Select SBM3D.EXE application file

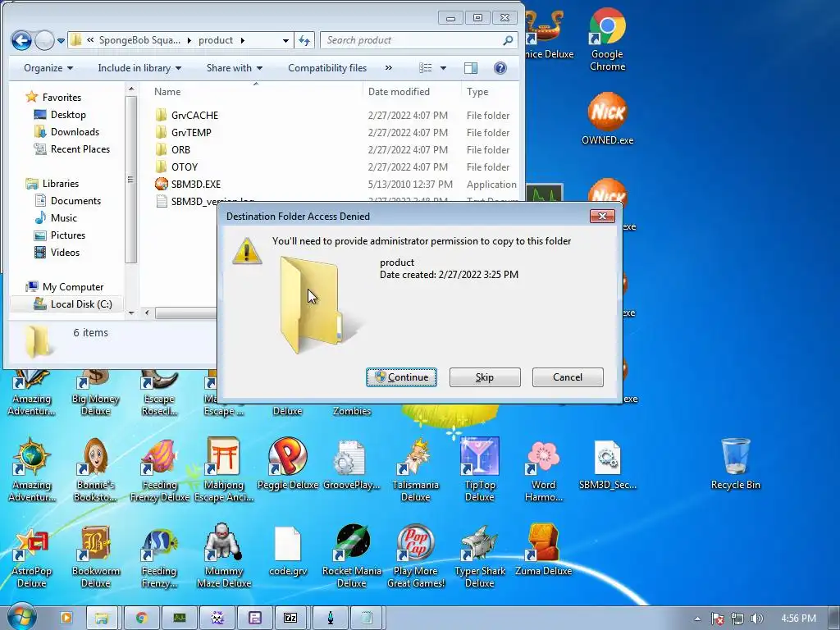pyautogui.click(x=195, y=185)
